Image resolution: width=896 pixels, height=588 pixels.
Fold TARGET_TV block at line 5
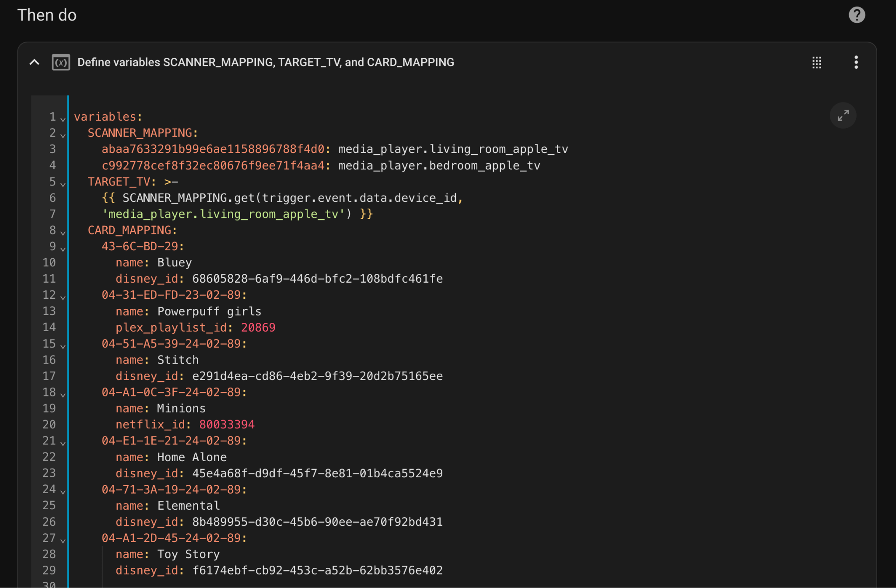[63, 184]
